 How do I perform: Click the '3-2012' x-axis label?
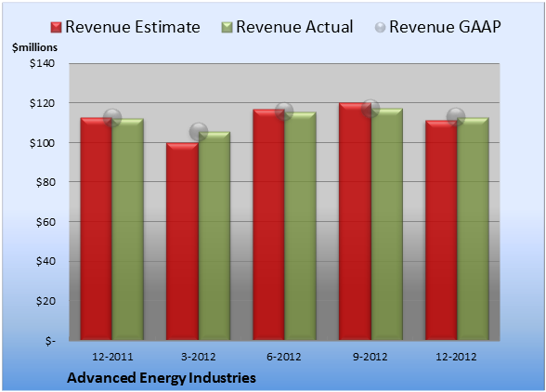(199, 357)
